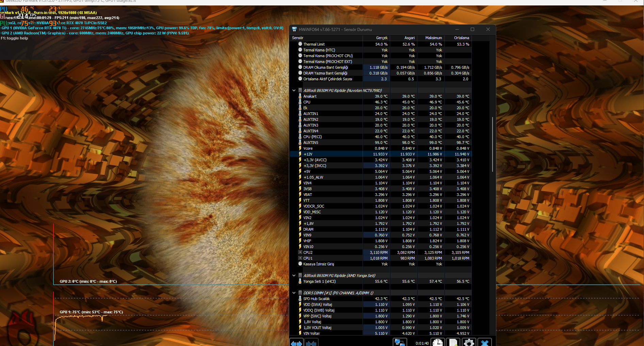This screenshot has width=644, height=346.
Task: Select the highlighted +12V sensor row
Action: [x=381, y=154]
